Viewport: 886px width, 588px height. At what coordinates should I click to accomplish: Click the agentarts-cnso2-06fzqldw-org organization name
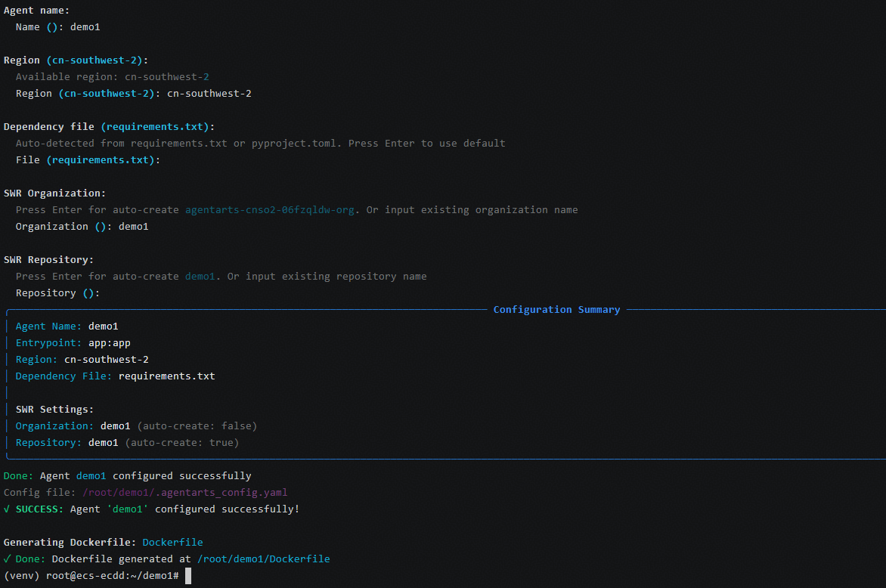coord(270,209)
